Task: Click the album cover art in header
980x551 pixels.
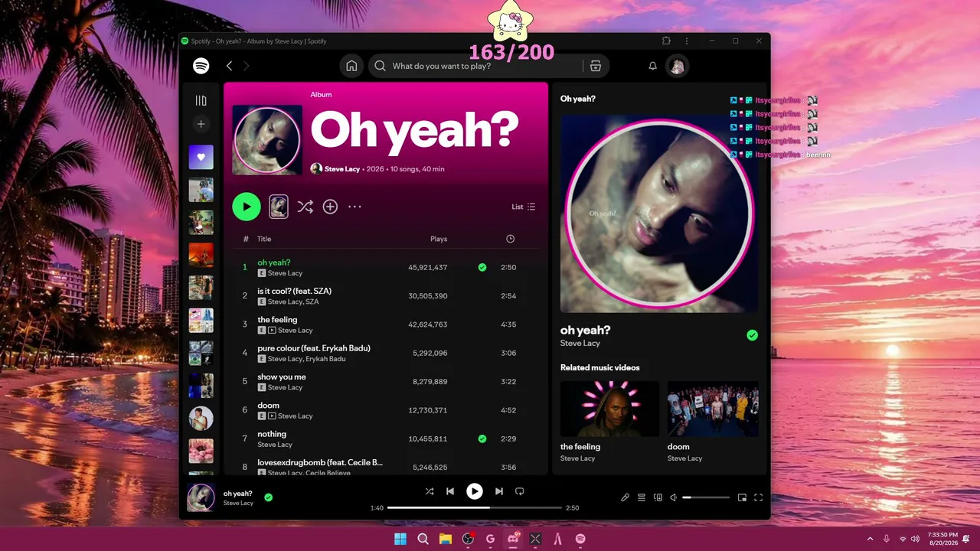Action: click(x=267, y=140)
